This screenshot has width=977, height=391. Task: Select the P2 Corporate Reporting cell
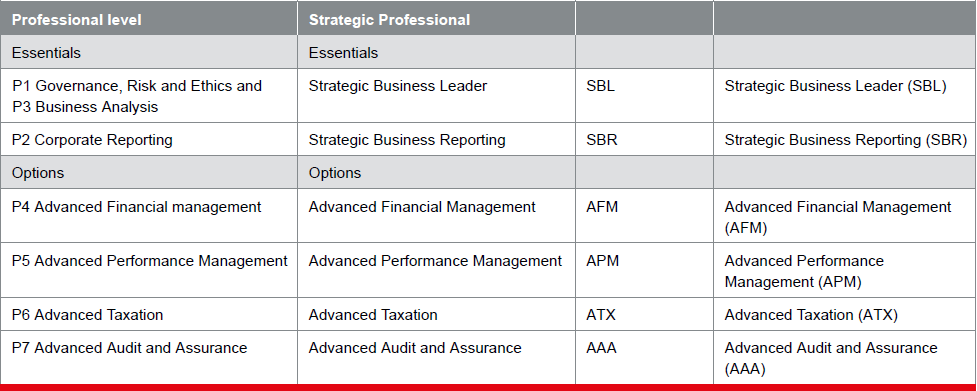click(148, 139)
